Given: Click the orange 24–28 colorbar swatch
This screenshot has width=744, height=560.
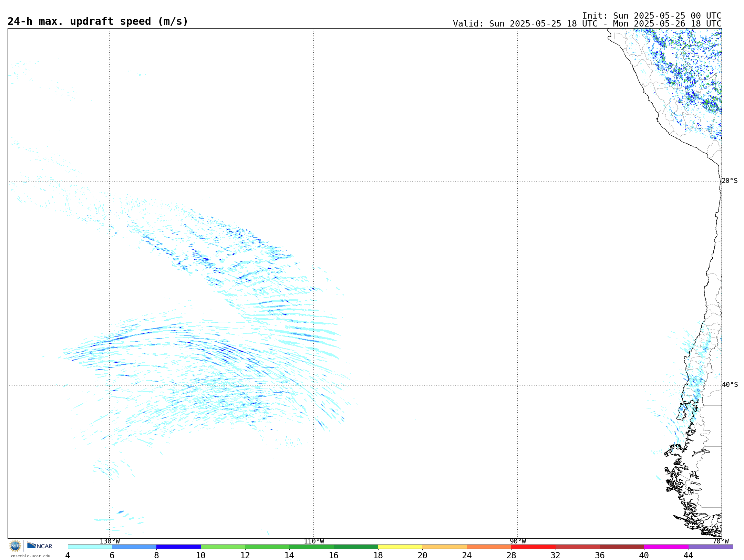Looking at the screenshot, I should [489, 547].
